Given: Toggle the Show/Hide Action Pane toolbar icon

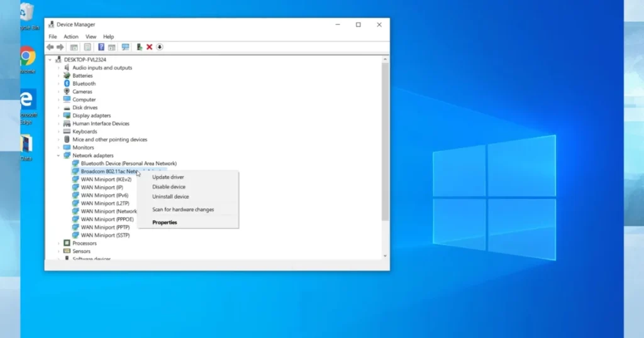Looking at the screenshot, I should coord(112,47).
